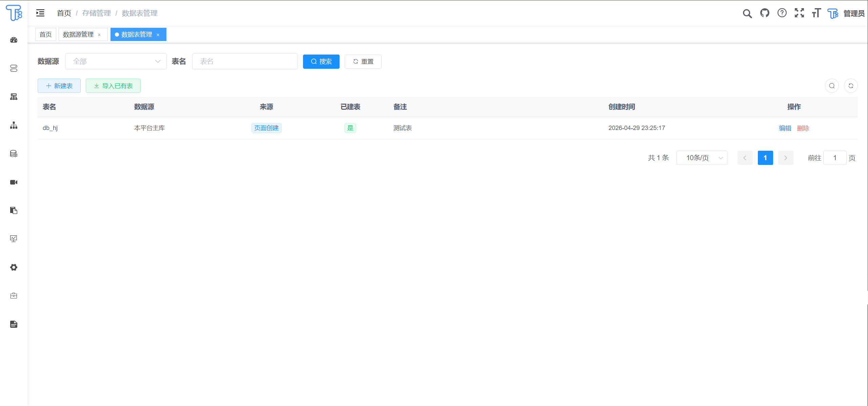Open the settings gear sidebar icon
Viewport: 868px width, 406px height.
[14, 268]
